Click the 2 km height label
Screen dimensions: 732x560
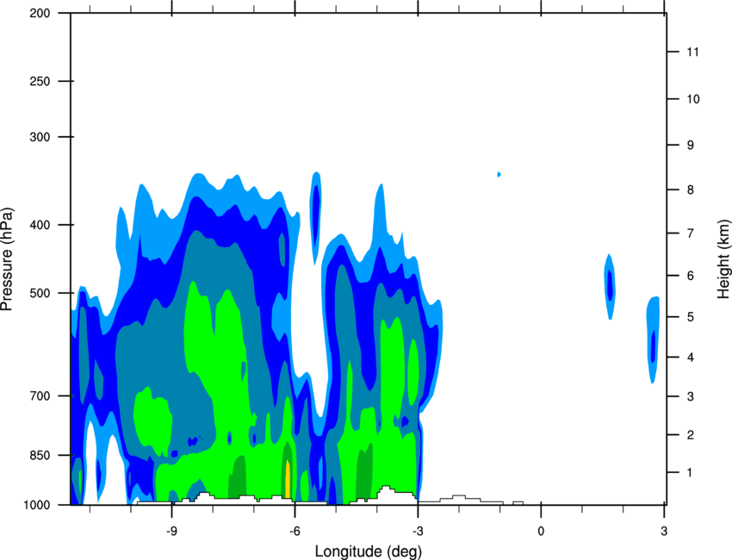[690, 435]
